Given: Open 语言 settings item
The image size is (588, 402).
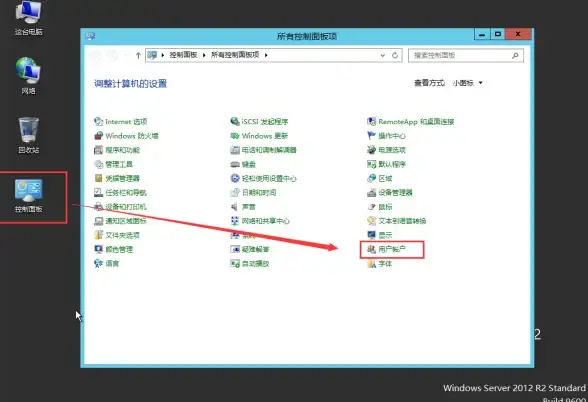Looking at the screenshot, I should 106,264.
